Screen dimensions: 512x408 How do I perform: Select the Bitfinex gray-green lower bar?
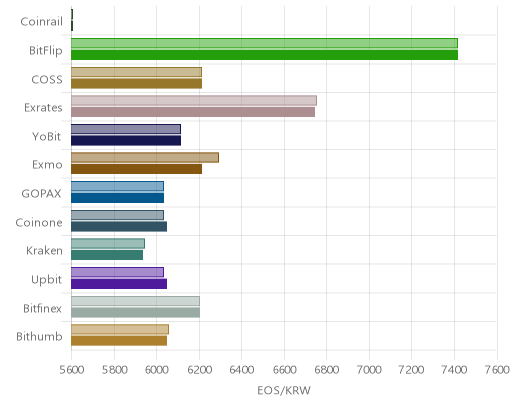[135, 313]
